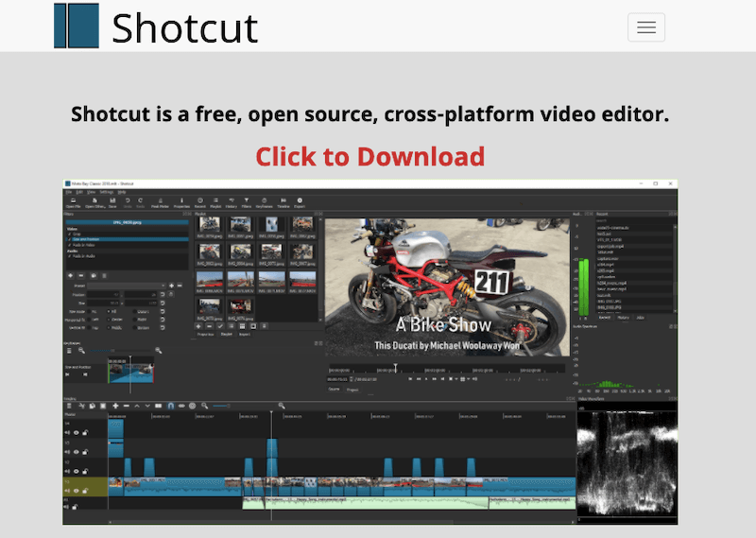Select the Bottom vertical fit radio button
The height and width of the screenshot is (538, 756).
click(133, 328)
